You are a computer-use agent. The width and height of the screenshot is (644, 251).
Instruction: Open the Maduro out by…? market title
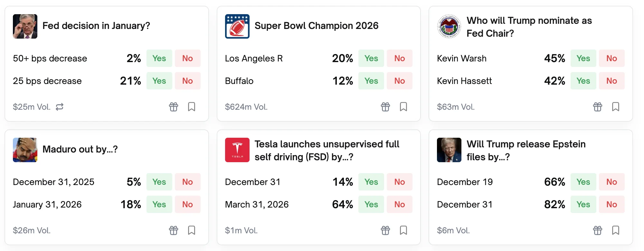[x=80, y=149]
